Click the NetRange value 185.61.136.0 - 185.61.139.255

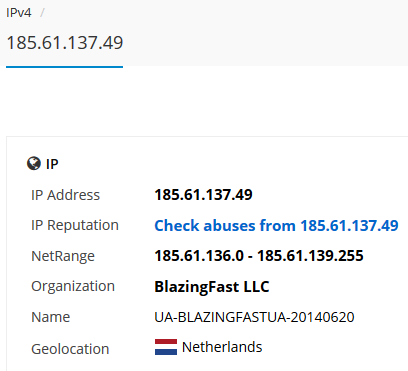click(x=259, y=256)
